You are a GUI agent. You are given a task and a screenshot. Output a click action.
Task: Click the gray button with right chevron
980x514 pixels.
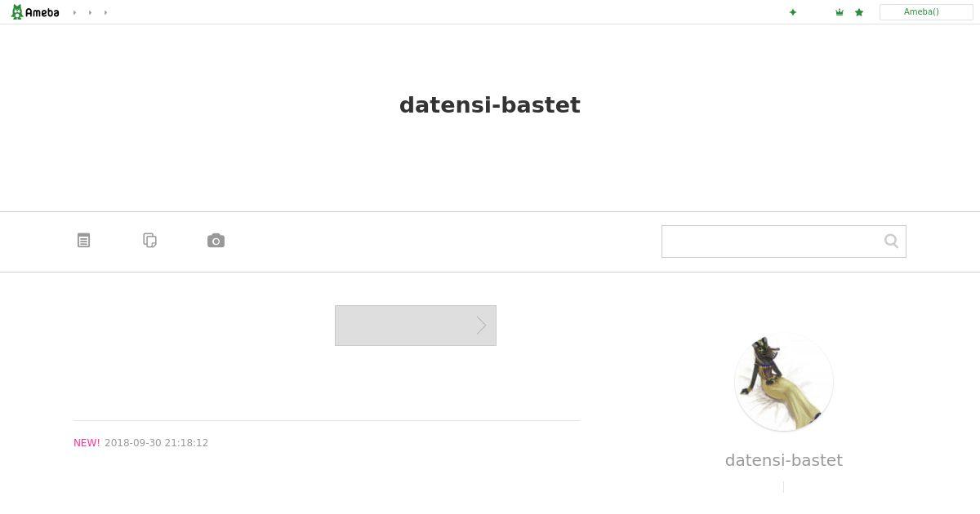coord(416,326)
